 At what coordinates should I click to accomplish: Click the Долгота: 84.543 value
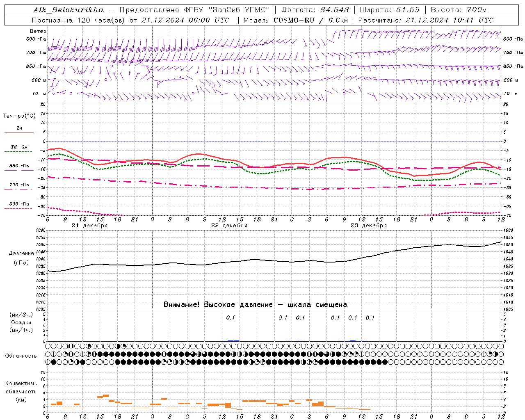coord(315,10)
